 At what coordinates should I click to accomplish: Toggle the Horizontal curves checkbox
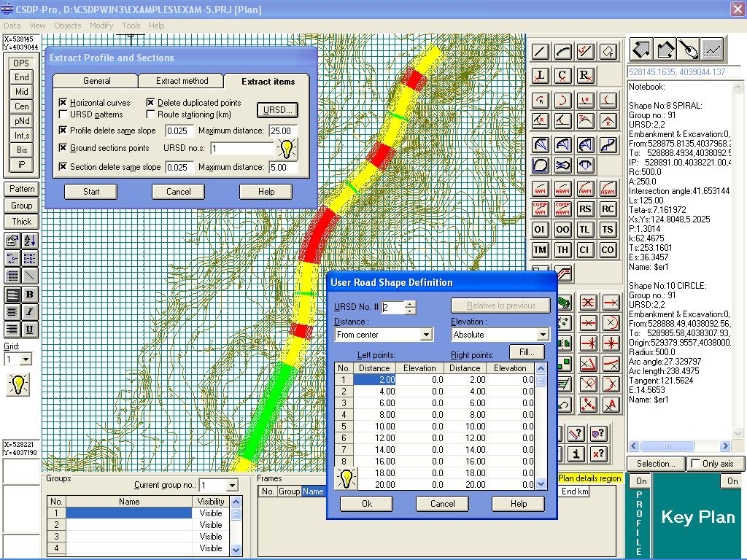[x=63, y=102]
